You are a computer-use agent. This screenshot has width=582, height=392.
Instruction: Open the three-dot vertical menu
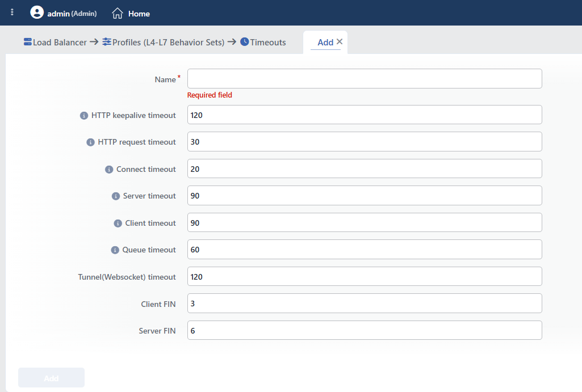coord(12,12)
